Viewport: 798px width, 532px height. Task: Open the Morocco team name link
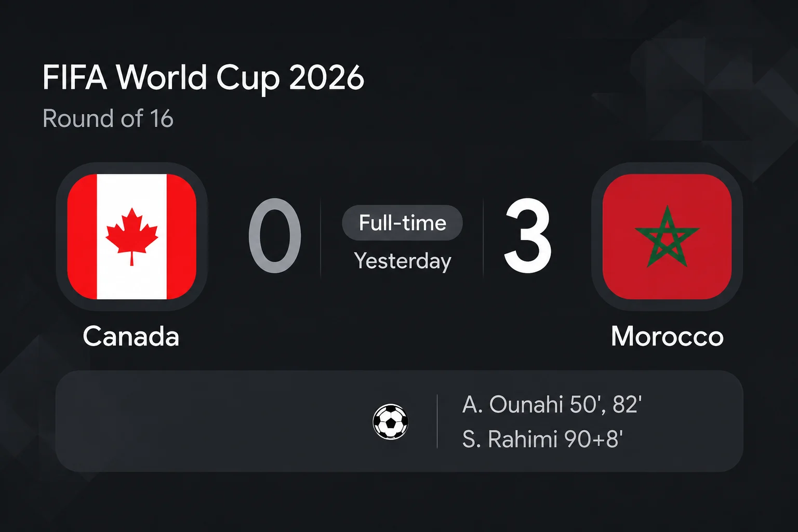pyautogui.click(x=667, y=336)
